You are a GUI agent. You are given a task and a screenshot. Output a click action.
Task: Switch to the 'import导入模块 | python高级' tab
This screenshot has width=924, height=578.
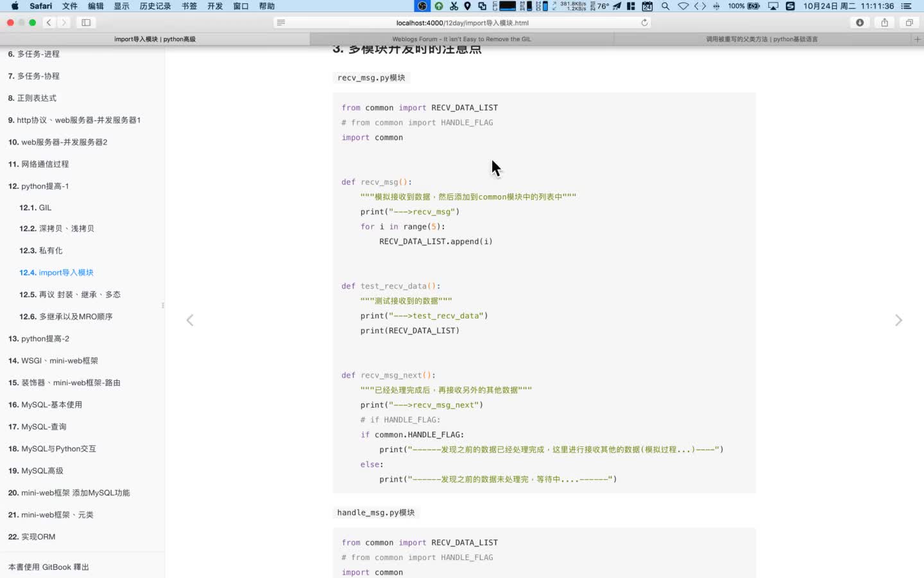click(x=155, y=39)
